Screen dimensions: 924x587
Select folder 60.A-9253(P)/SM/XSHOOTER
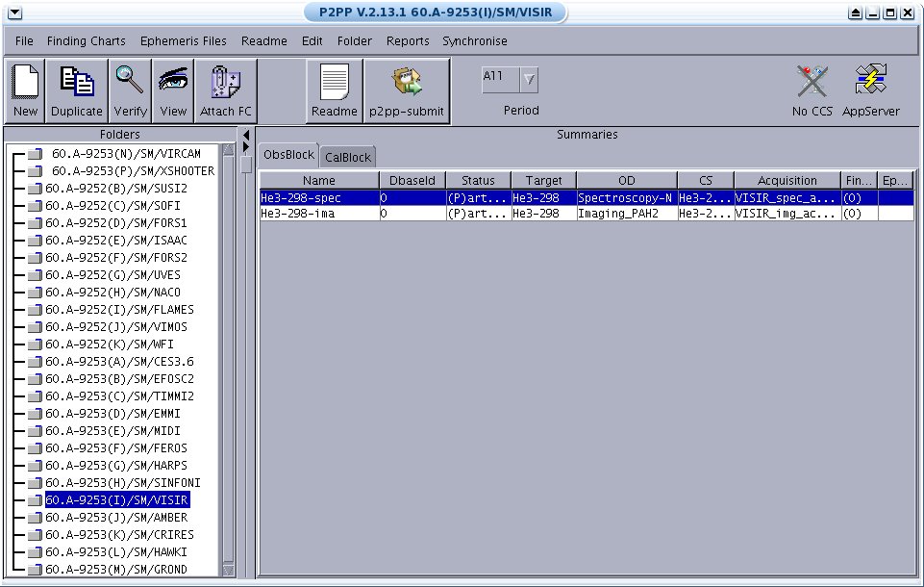tap(134, 170)
